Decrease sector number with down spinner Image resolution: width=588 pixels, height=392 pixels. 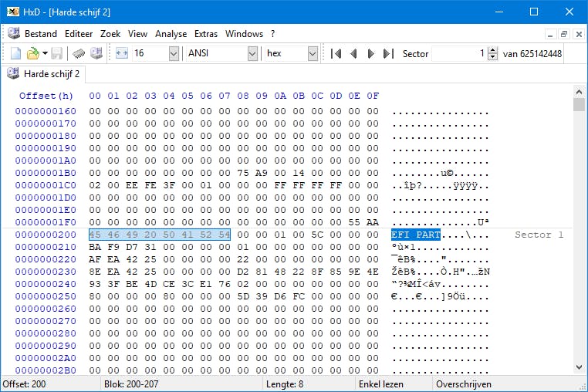click(x=493, y=57)
